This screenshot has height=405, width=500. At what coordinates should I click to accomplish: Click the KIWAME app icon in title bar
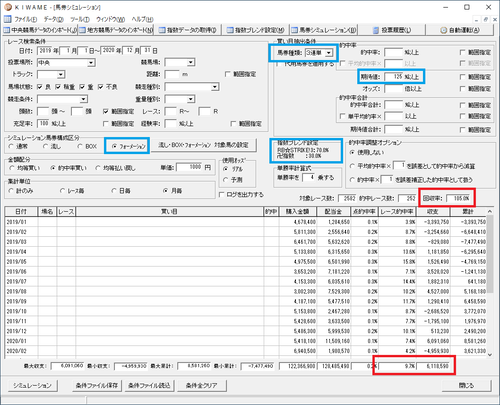(x=8, y=7)
